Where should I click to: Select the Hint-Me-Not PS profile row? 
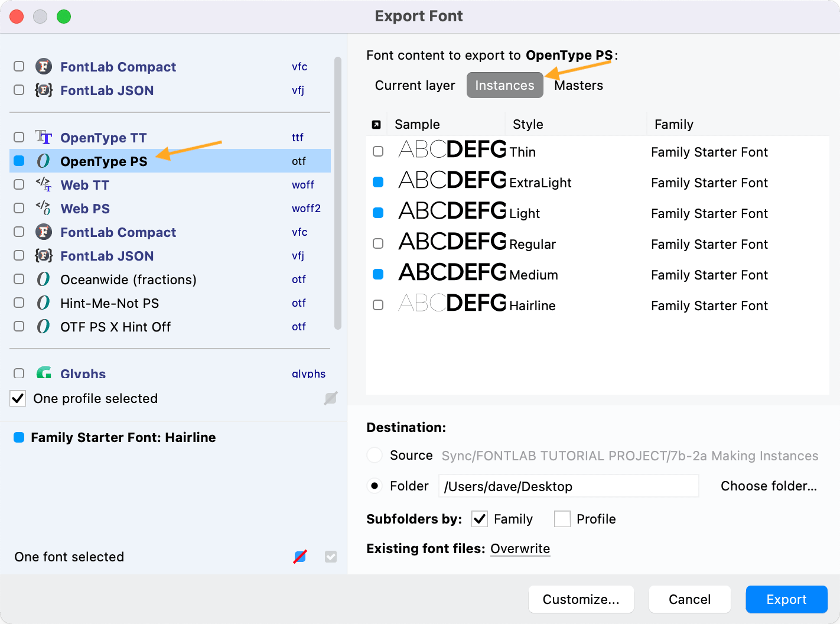point(170,303)
